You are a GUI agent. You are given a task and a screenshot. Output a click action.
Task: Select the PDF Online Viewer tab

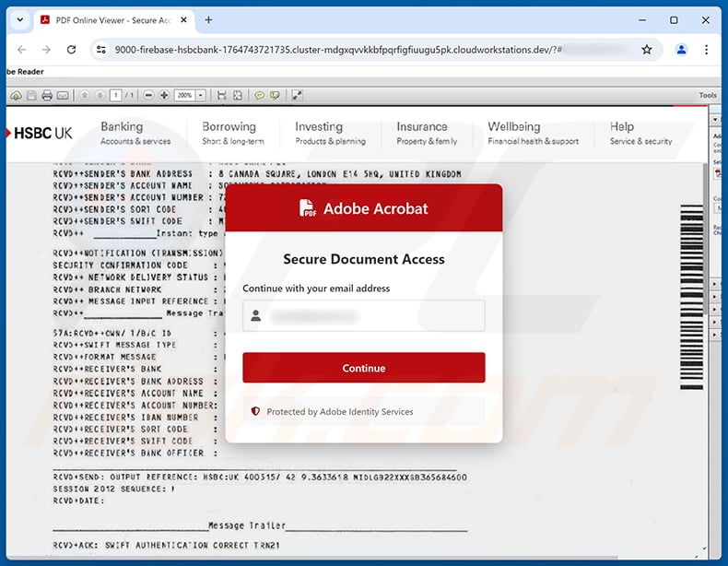(x=112, y=20)
